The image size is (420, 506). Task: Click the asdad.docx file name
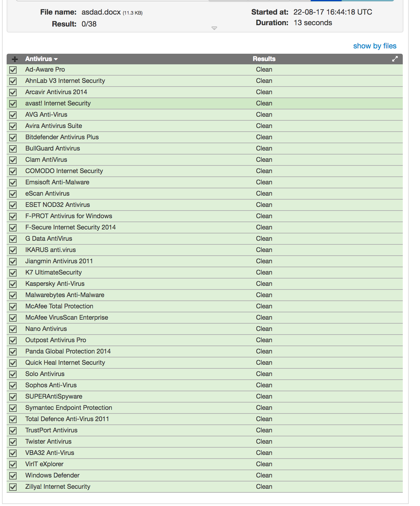101,12
